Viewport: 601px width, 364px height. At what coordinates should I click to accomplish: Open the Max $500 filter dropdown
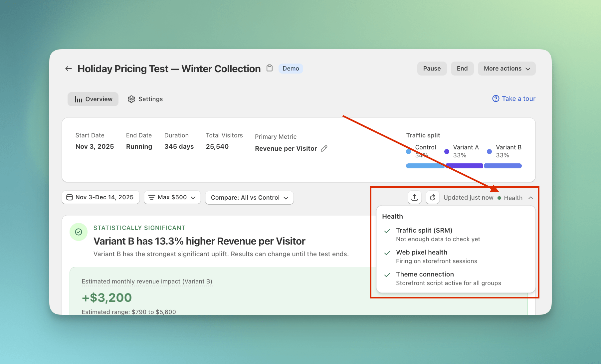click(172, 197)
